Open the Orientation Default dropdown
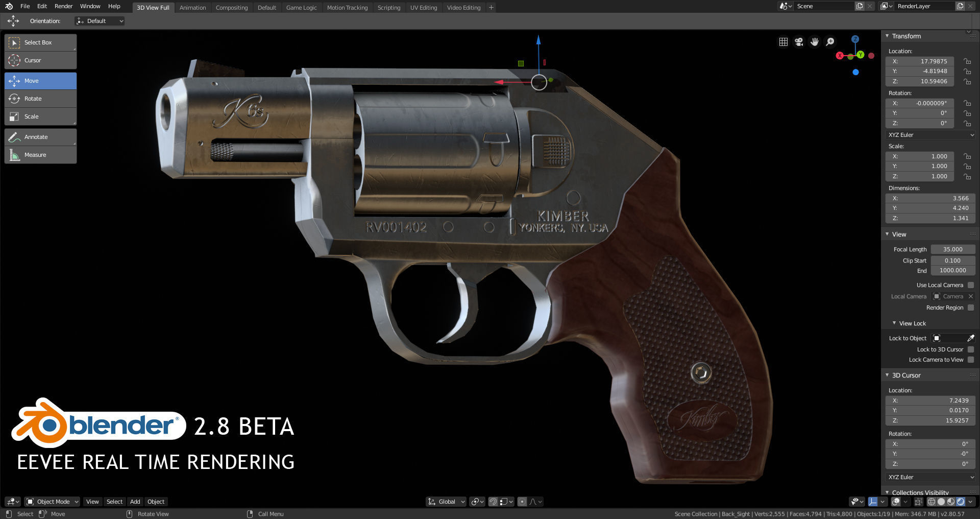The image size is (980, 519). 100,21
